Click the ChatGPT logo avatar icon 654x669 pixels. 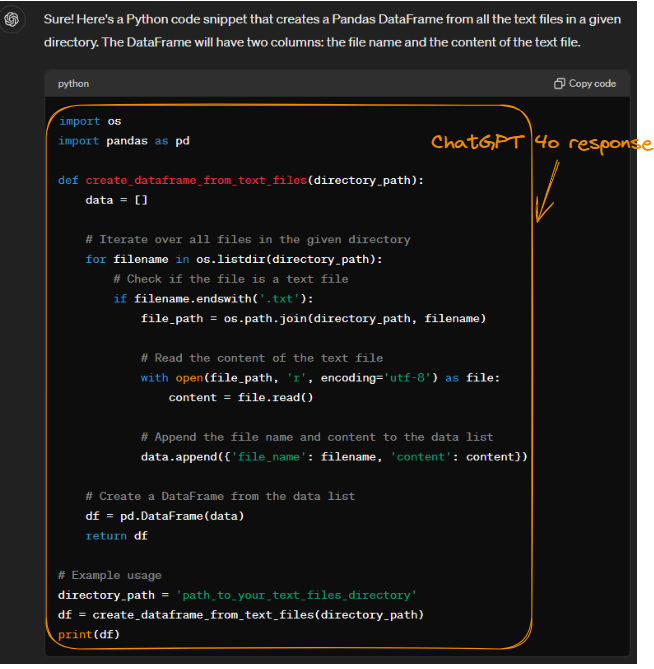(12, 19)
